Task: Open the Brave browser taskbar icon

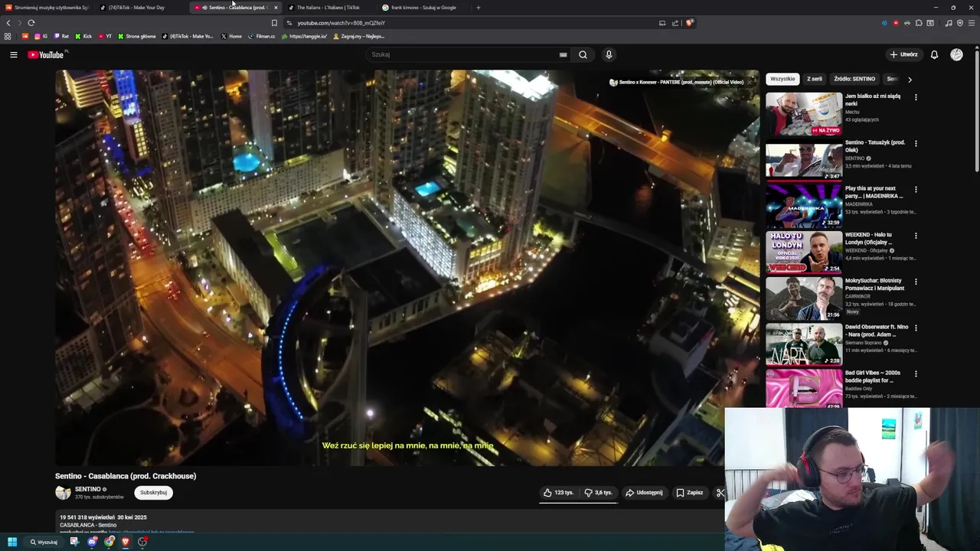Action: point(126,542)
